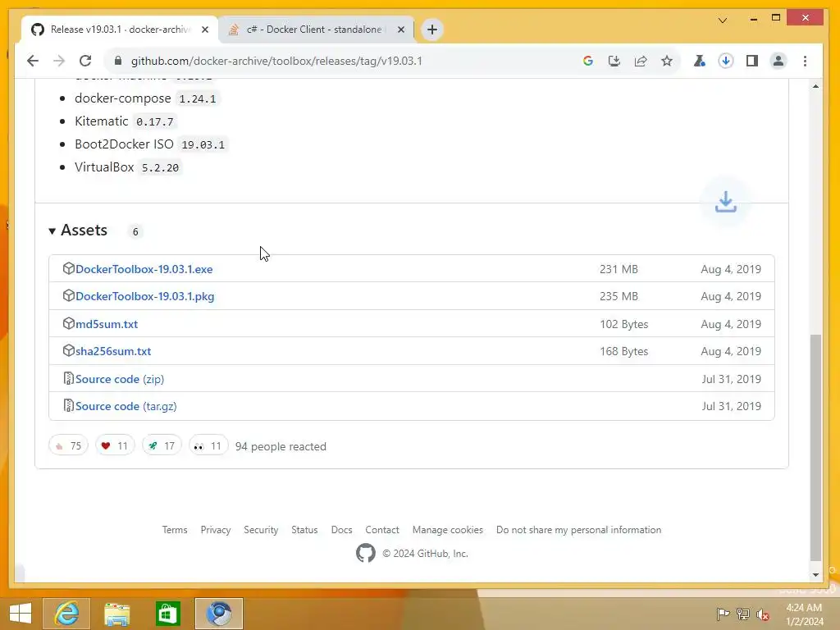The width and height of the screenshot is (840, 630).
Task: Click the GitHub logo in footer
Action: pos(365,554)
